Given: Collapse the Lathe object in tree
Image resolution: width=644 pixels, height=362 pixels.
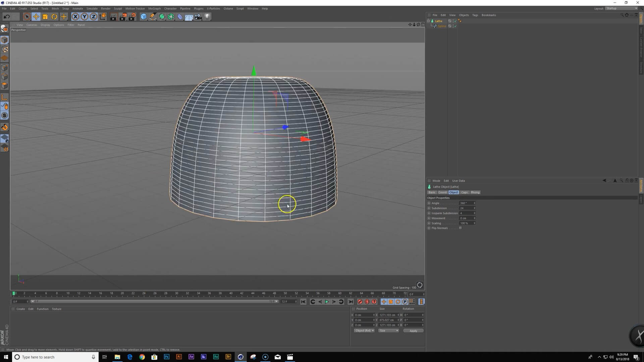Looking at the screenshot, I should click(x=428, y=21).
